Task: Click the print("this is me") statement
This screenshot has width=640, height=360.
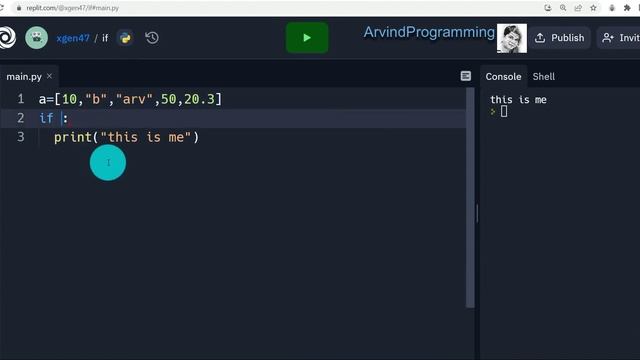Action: pyautogui.click(x=127, y=137)
